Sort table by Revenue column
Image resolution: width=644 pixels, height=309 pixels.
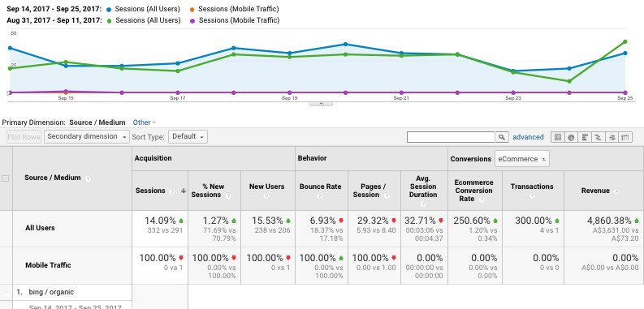point(595,191)
